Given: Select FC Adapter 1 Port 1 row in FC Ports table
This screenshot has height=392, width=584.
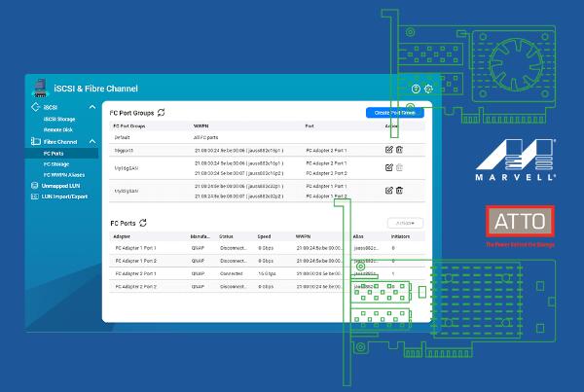Looking at the screenshot, I should [x=267, y=248].
